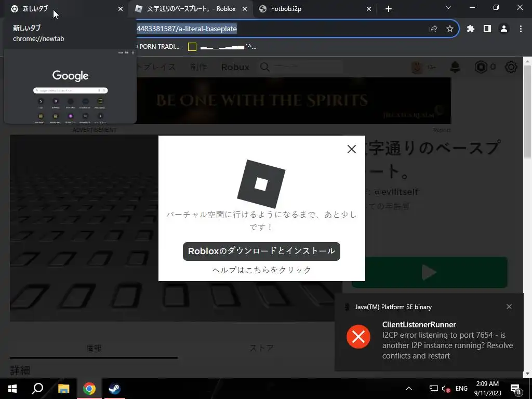Switch to the notobob.i2p tab
The image size is (532, 399).
[314, 9]
